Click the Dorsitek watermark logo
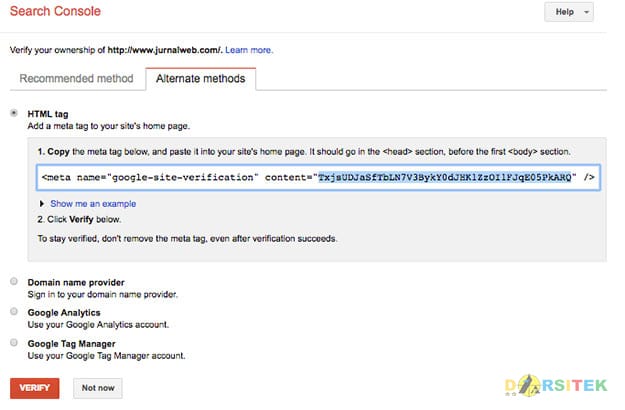Viewport: 625px width, 410px height. tap(556, 385)
